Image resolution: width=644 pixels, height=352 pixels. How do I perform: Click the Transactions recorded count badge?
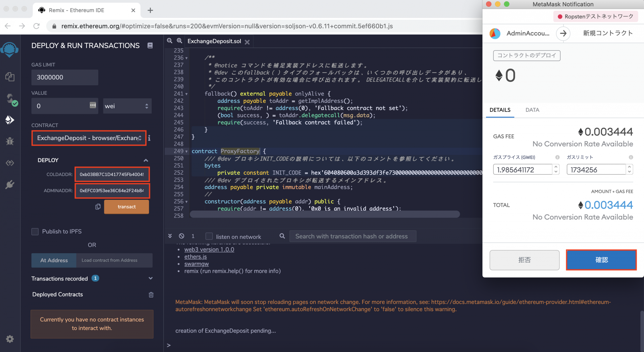pyautogui.click(x=95, y=278)
